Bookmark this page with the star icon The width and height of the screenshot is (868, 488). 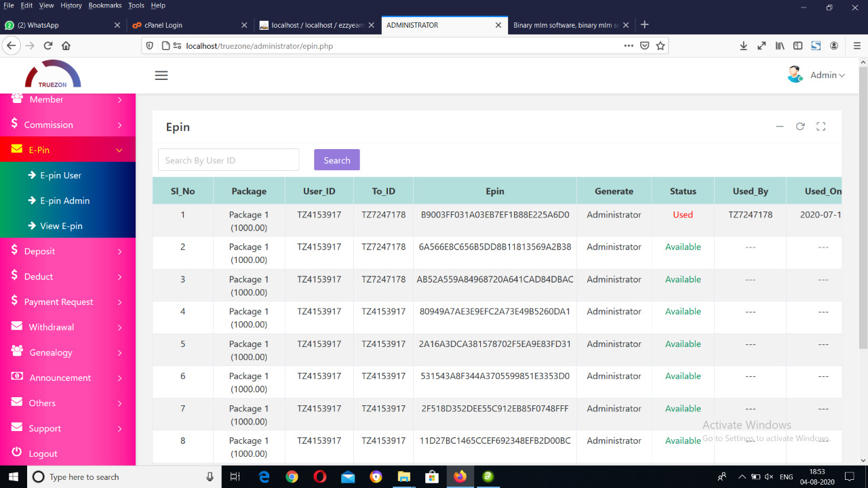[x=660, y=46]
